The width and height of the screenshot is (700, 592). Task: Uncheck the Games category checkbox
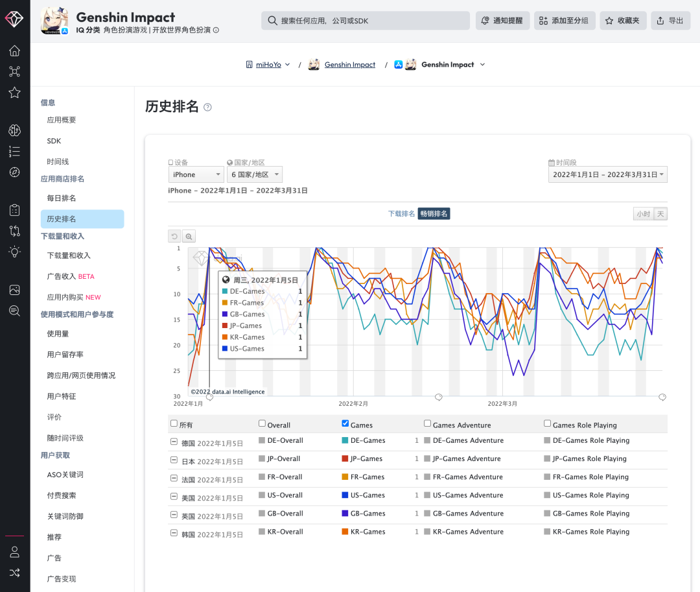tap(345, 423)
